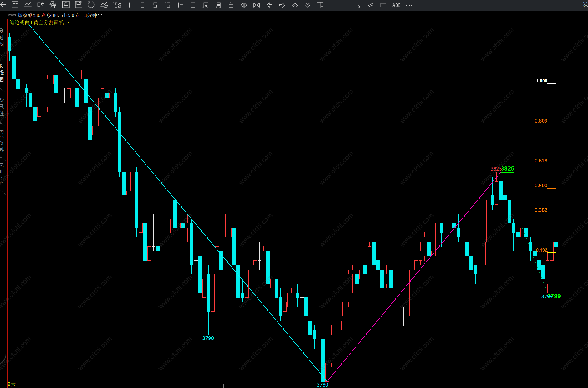Expand the 3分钟 period dropdown
Viewport: 588px width, 388px height.
(93, 15)
